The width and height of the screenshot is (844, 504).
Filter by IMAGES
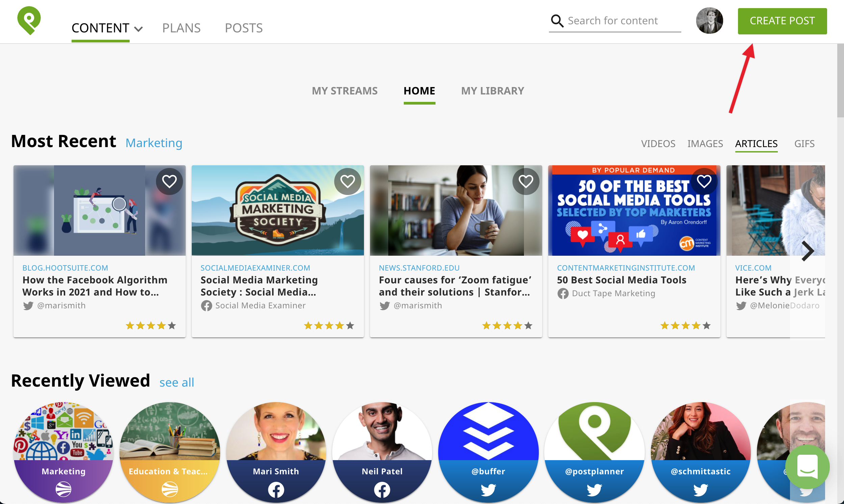[705, 144]
